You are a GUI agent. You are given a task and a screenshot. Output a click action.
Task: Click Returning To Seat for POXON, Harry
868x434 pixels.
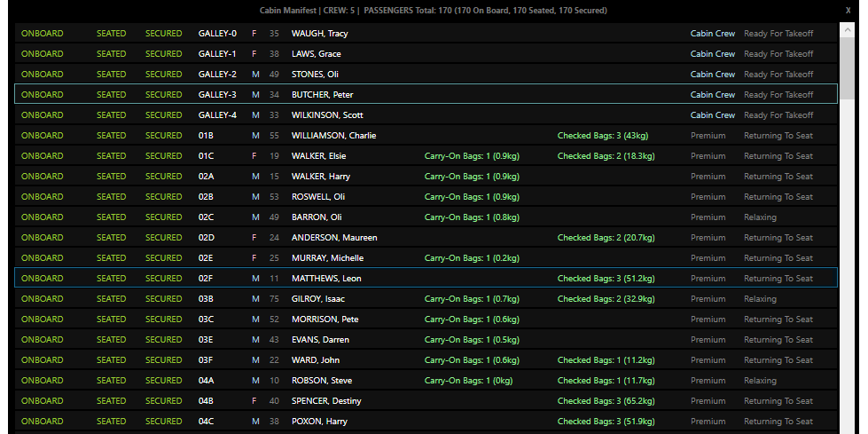coord(778,422)
